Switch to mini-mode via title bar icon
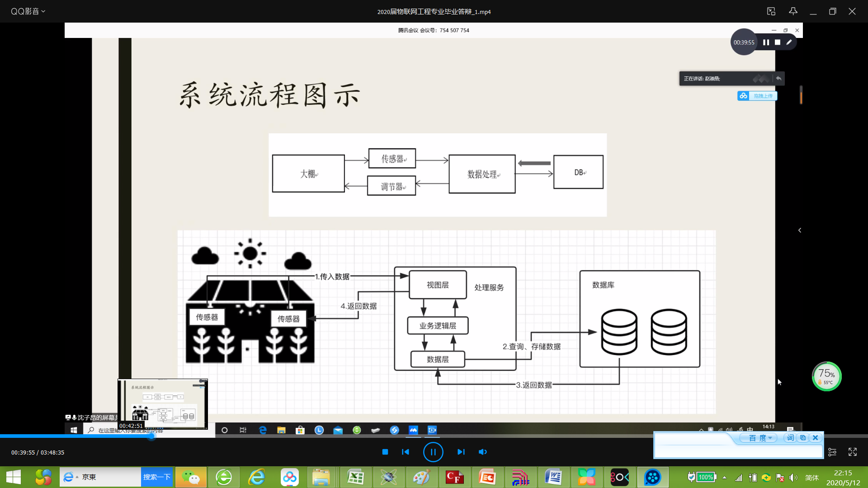The width and height of the screenshot is (868, 488). pyautogui.click(x=771, y=11)
